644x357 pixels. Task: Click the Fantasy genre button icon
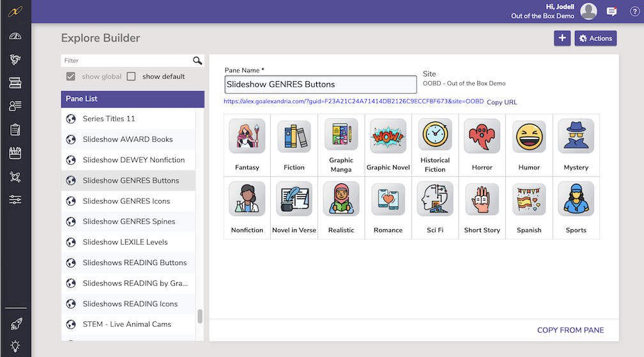[x=247, y=135]
